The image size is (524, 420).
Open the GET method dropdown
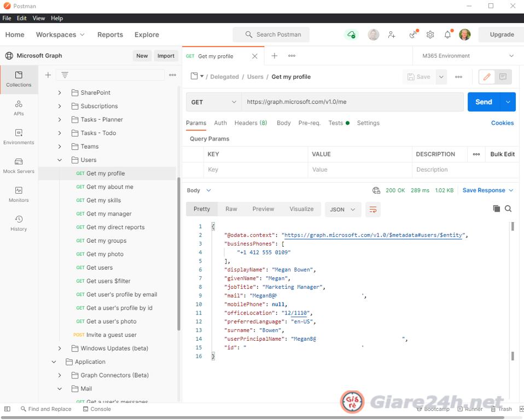(x=213, y=102)
